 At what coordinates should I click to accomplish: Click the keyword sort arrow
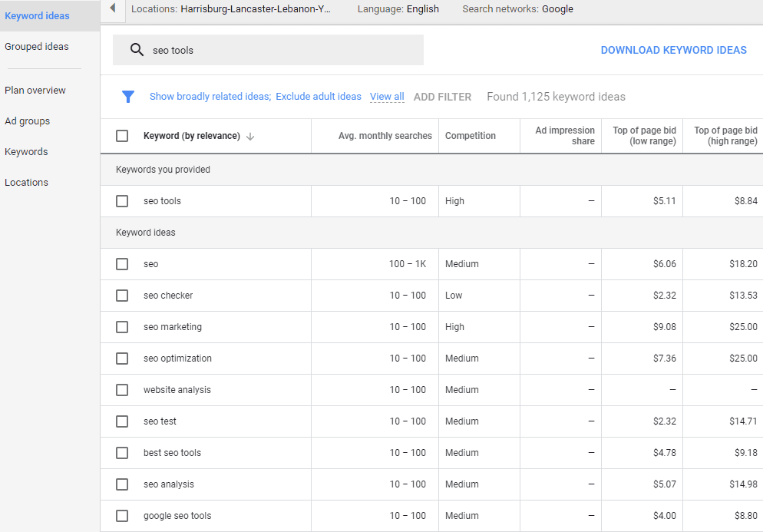tap(250, 137)
